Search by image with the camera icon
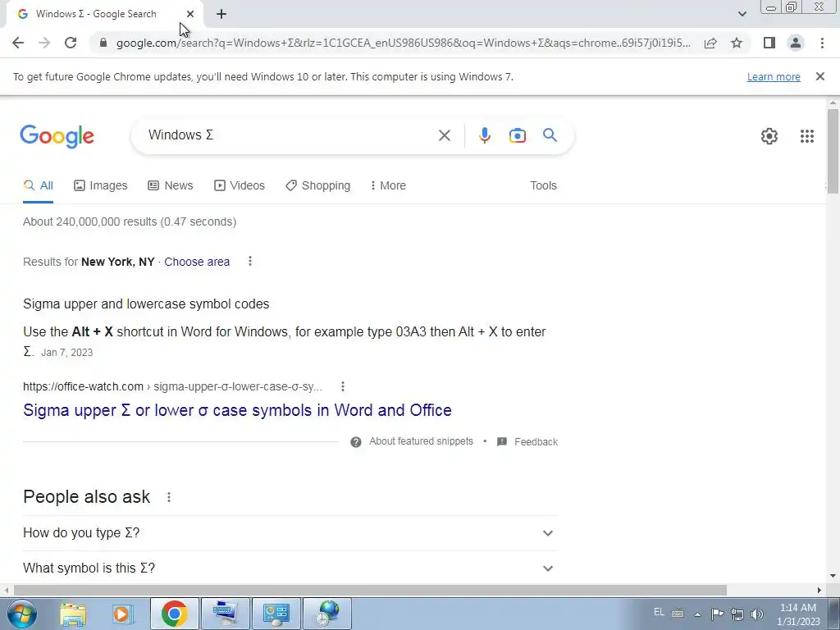The height and width of the screenshot is (630, 840). click(518, 135)
